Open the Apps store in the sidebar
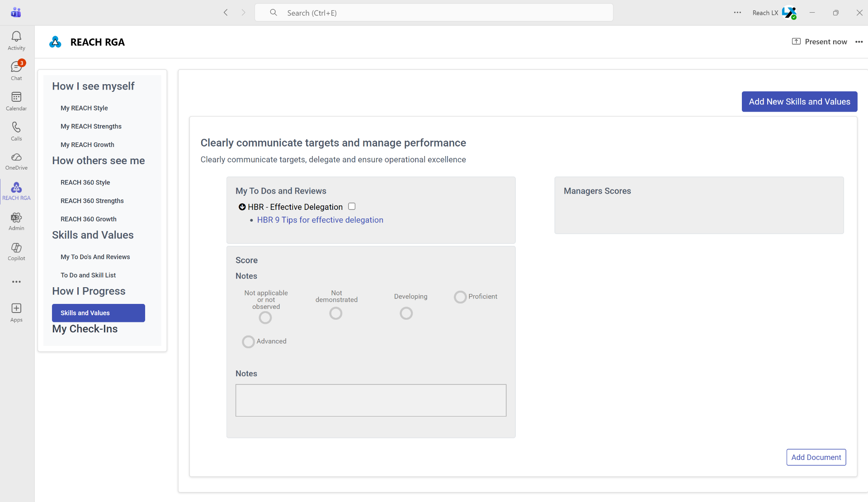The image size is (868, 502). [16, 312]
